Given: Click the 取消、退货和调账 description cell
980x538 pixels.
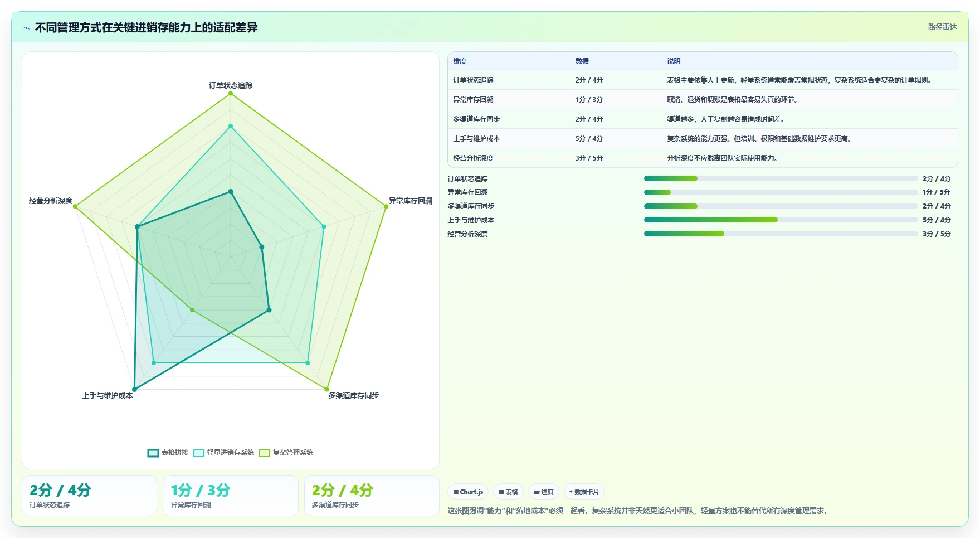Looking at the screenshot, I should [733, 100].
